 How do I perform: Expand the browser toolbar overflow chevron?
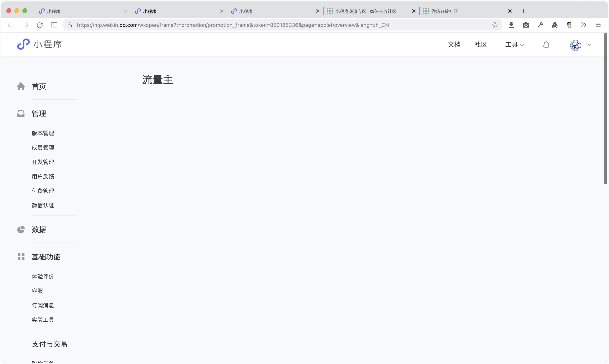[x=584, y=25]
